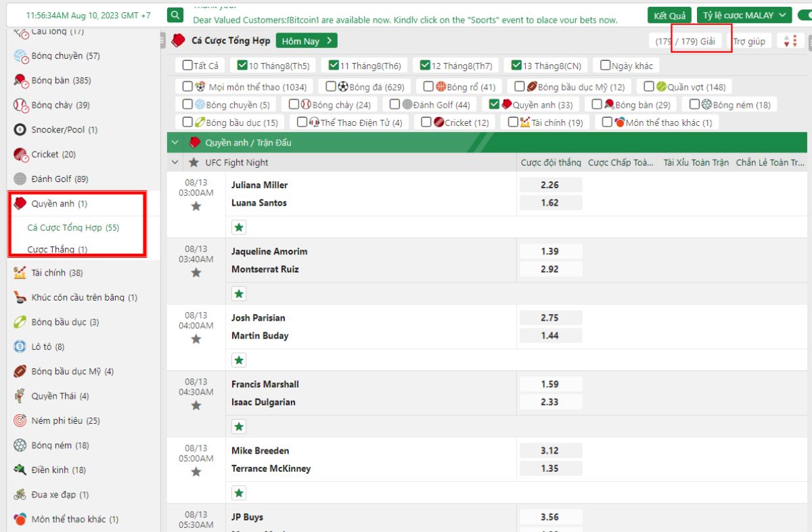Click the red up-down sort arrows icon
The width and height of the screenshot is (812, 532).
[x=790, y=41]
